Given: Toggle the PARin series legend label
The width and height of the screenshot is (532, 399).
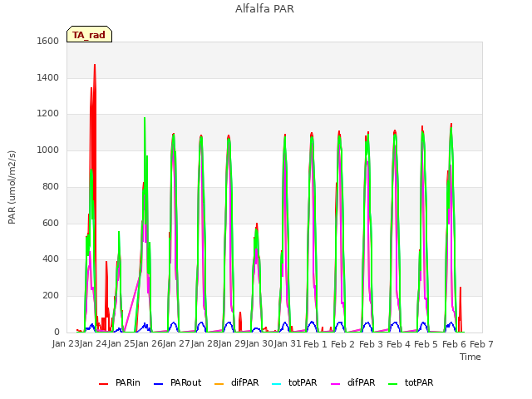Looking at the screenshot, I should [x=127, y=382].
